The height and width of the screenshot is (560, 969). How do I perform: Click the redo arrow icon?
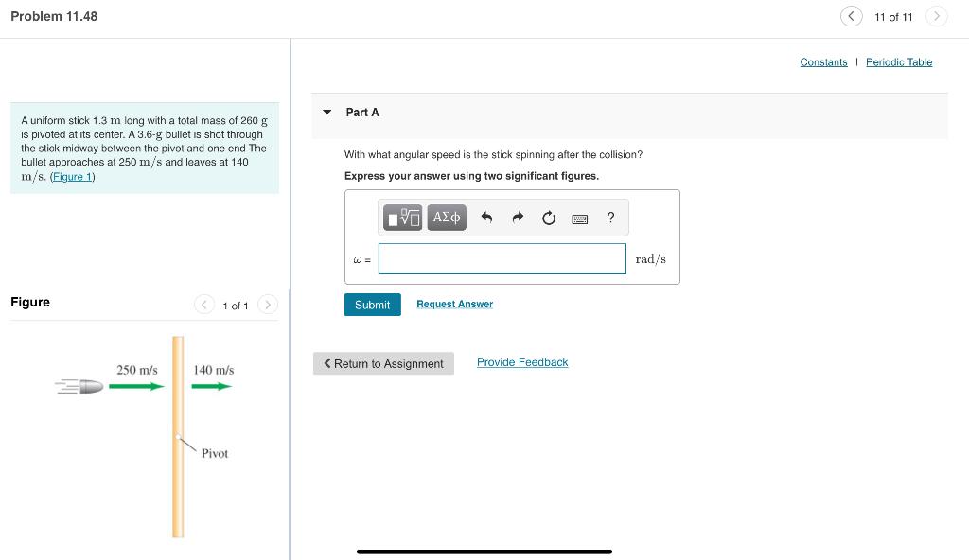tap(518, 218)
